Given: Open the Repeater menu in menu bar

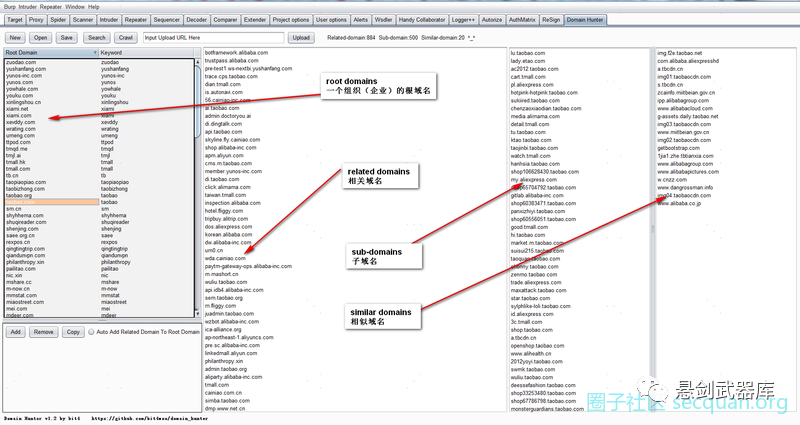Looking at the screenshot, I should click(51, 7).
